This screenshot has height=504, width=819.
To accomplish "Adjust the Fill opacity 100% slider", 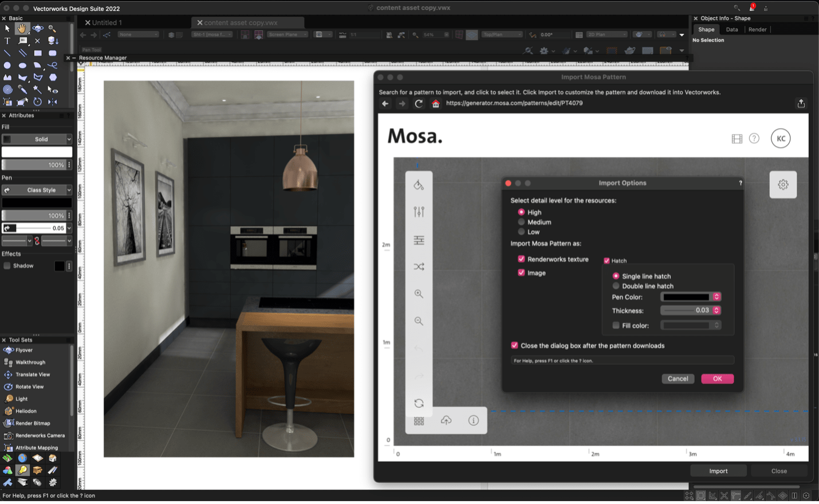I will (x=34, y=165).
